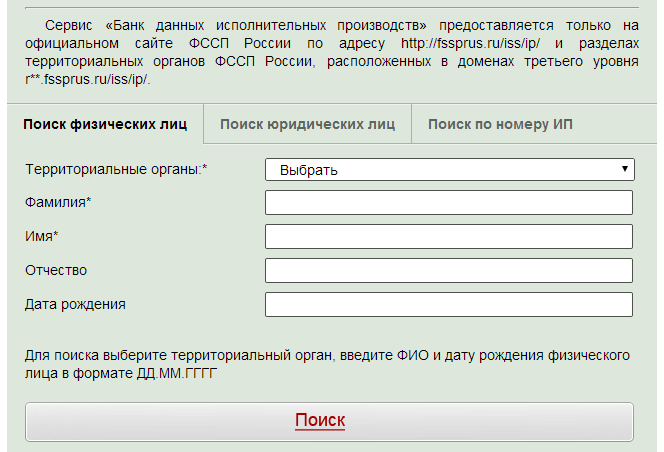The height and width of the screenshot is (452, 664).
Task: Submit the form with the Поиск button
Action: click(329, 422)
